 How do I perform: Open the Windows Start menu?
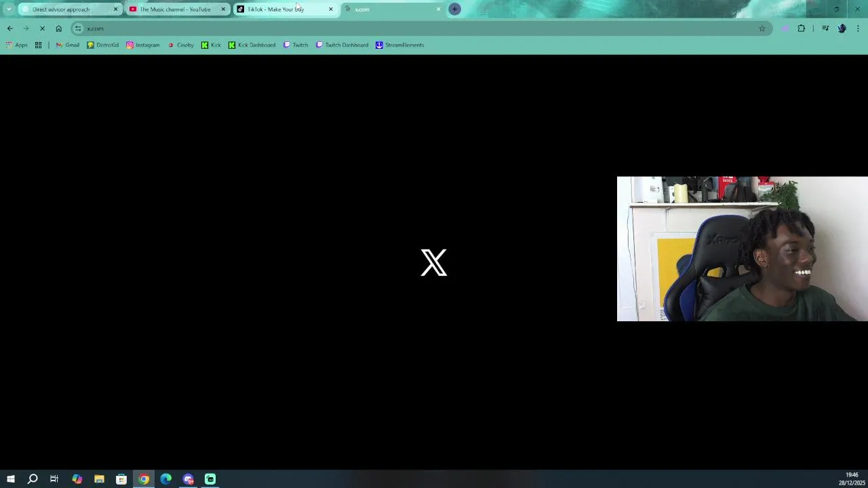[10, 479]
